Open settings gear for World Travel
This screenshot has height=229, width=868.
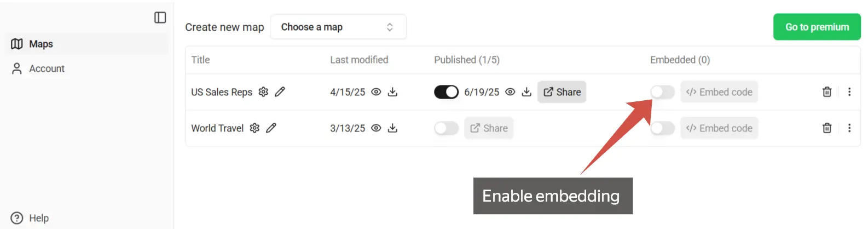pyautogui.click(x=254, y=128)
